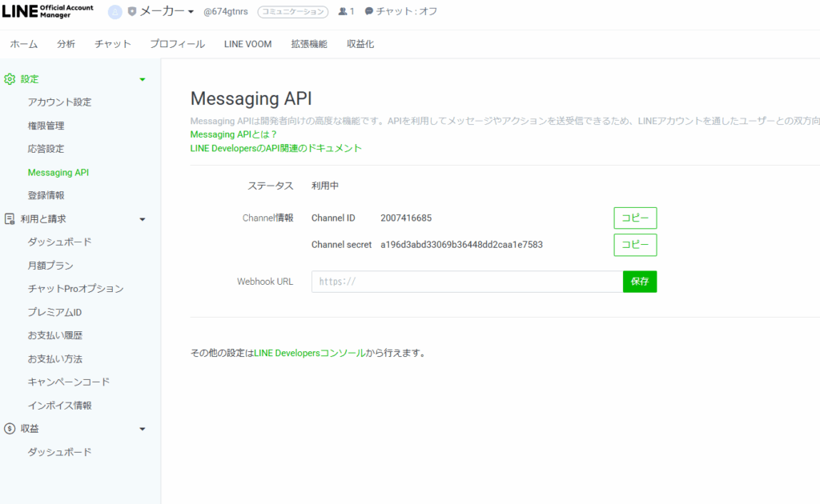This screenshot has height=504, width=820.
Task: Click the account avatar icon in header
Action: (115, 11)
